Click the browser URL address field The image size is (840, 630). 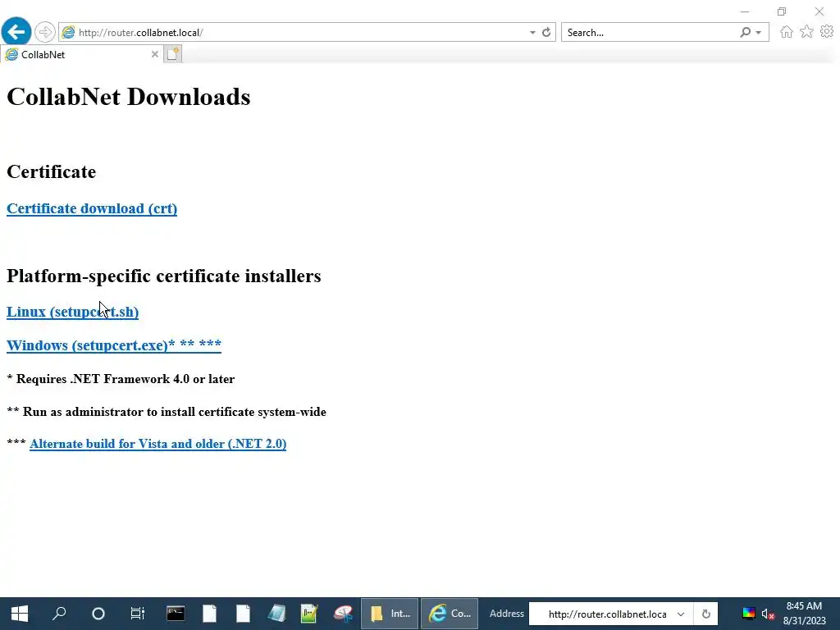(301, 32)
